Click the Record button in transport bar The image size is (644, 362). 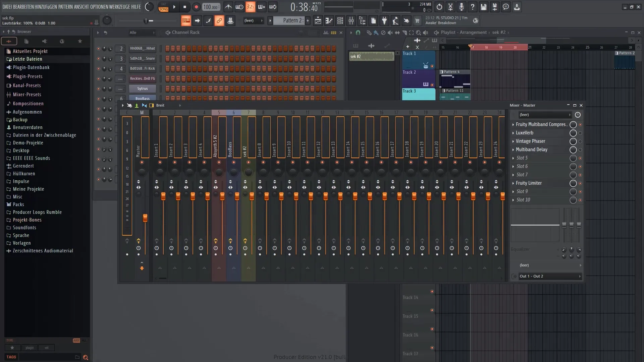pyautogui.click(x=196, y=7)
